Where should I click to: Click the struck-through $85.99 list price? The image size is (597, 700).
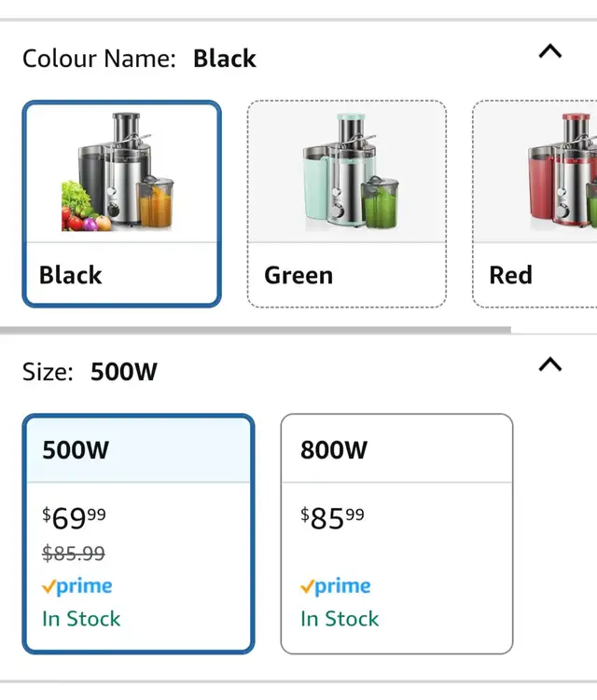[74, 554]
